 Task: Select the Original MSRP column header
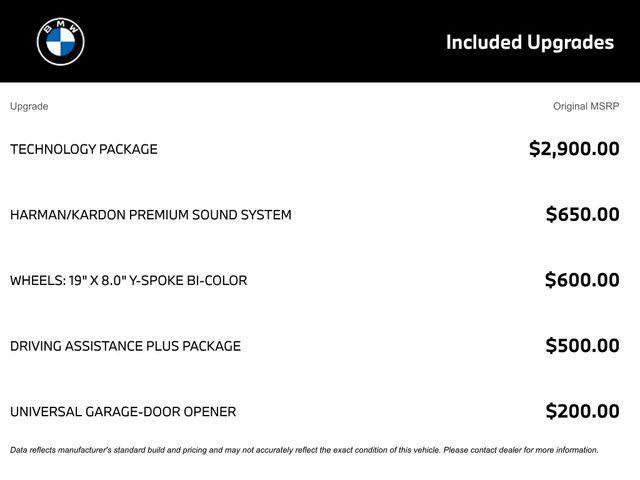point(586,106)
